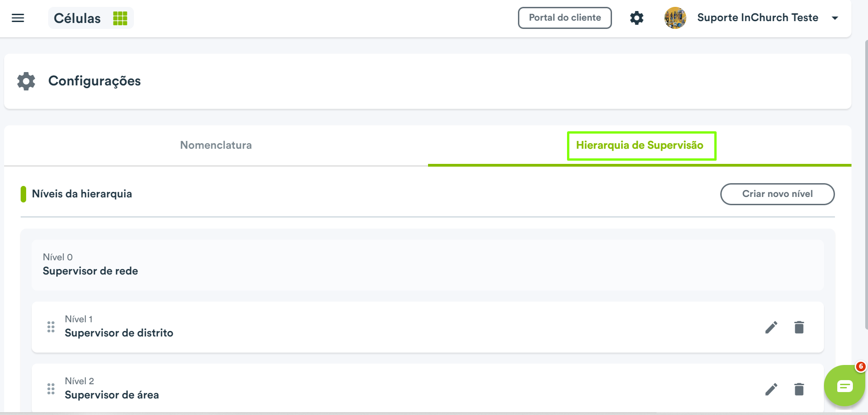Delete the Supervisor de distrito level
This screenshot has width=868, height=415.
[x=799, y=327]
